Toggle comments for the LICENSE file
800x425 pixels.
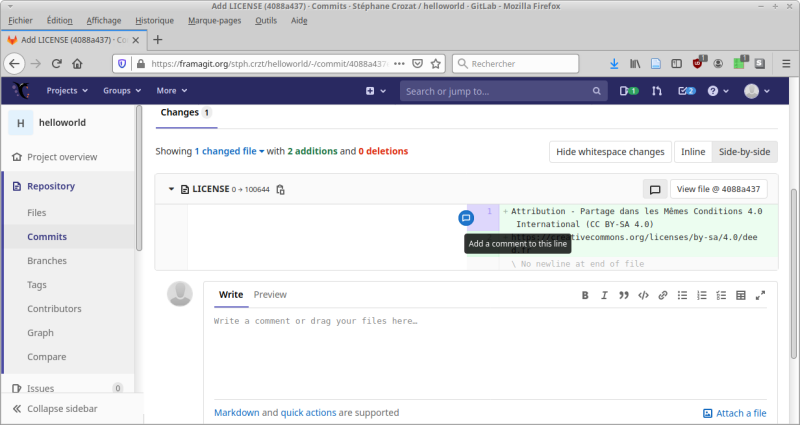[655, 189]
